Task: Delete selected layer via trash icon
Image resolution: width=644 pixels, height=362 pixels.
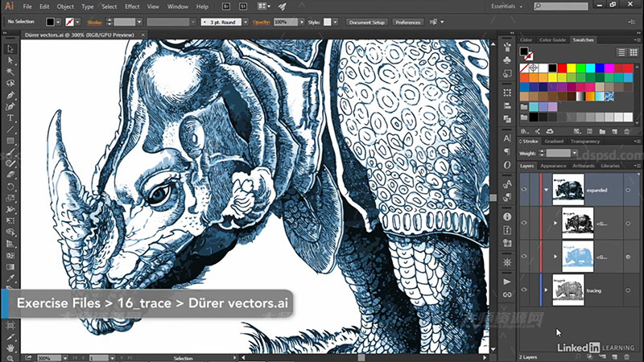Action: 627,357
